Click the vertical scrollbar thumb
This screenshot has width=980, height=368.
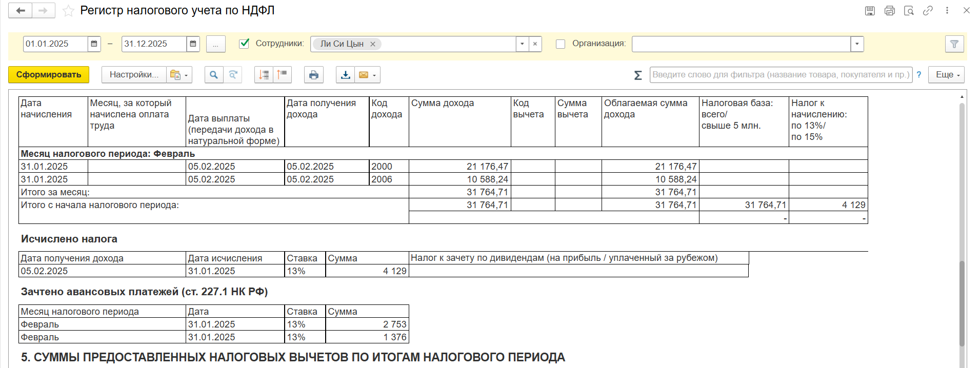962,303
